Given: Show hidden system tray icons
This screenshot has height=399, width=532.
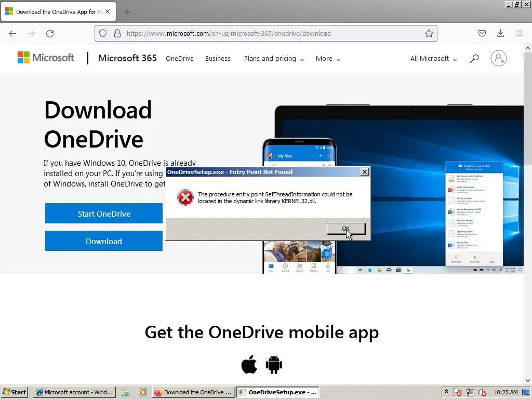Looking at the screenshot, I should (446, 392).
